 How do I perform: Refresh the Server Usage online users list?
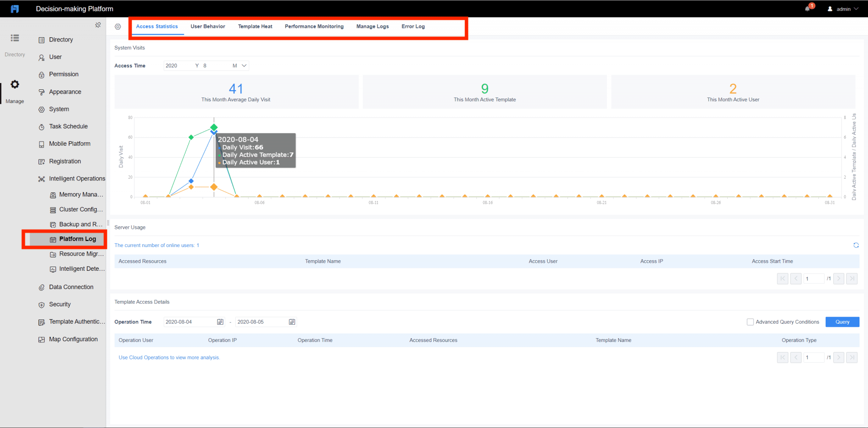(856, 245)
